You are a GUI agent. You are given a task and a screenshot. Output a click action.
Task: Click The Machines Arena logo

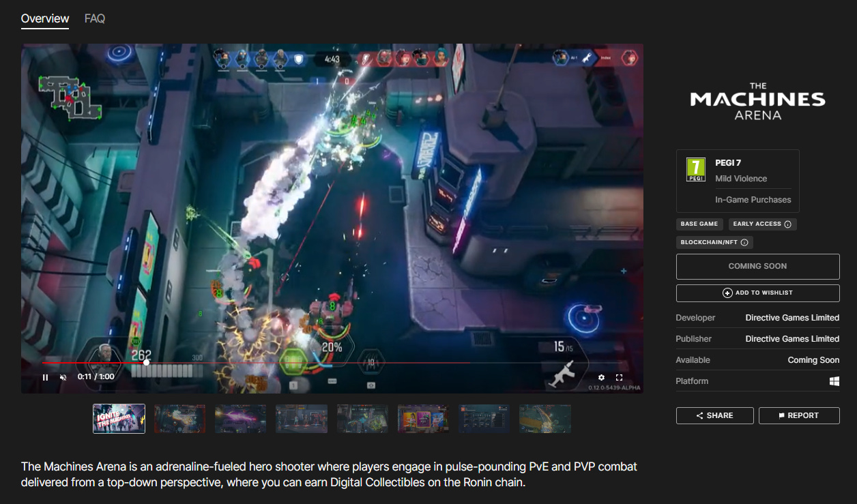tap(757, 101)
